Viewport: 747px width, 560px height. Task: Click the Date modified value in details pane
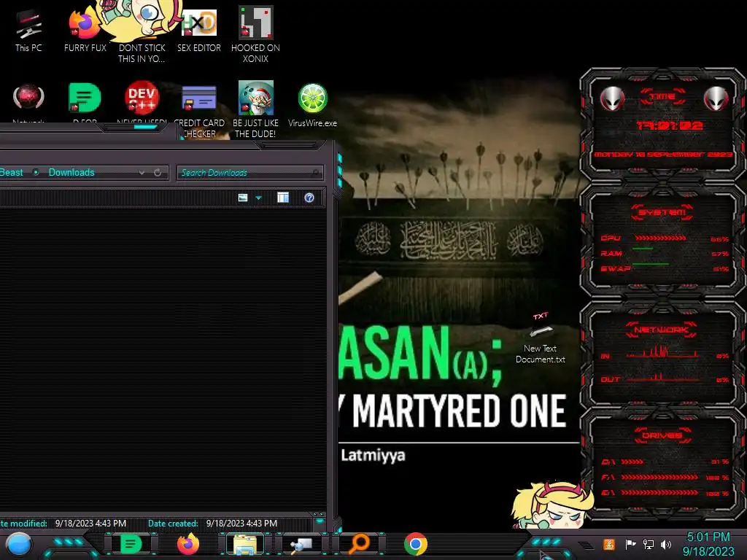90,524
